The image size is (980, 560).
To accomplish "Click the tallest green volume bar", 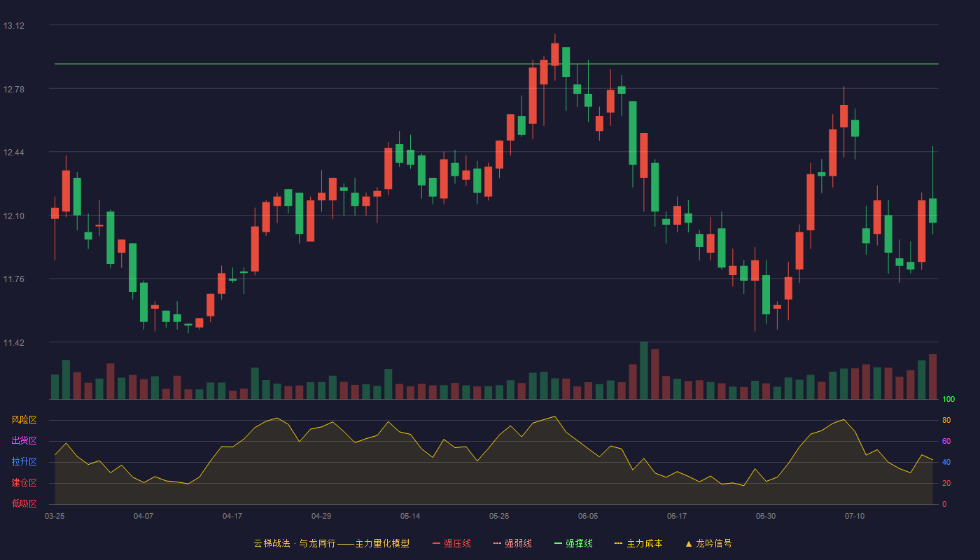I will tap(644, 371).
